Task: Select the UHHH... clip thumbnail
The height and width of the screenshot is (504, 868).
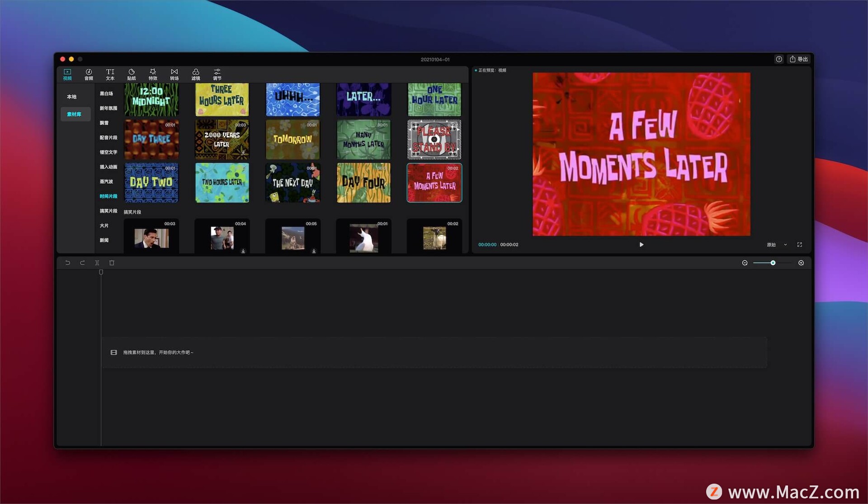Action: [293, 99]
